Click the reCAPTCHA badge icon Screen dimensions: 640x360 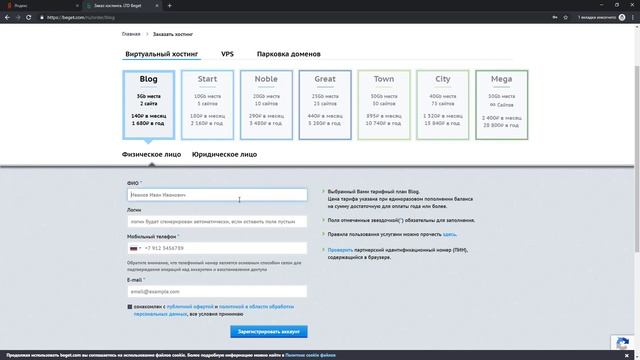622,343
